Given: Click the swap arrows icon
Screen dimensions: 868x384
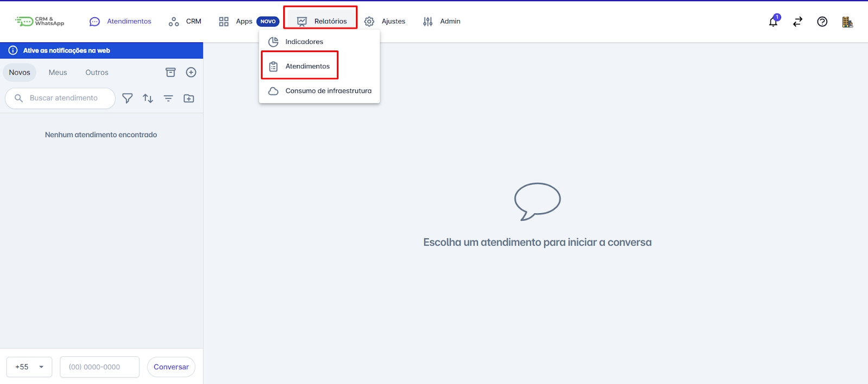Looking at the screenshot, I should click(x=797, y=22).
